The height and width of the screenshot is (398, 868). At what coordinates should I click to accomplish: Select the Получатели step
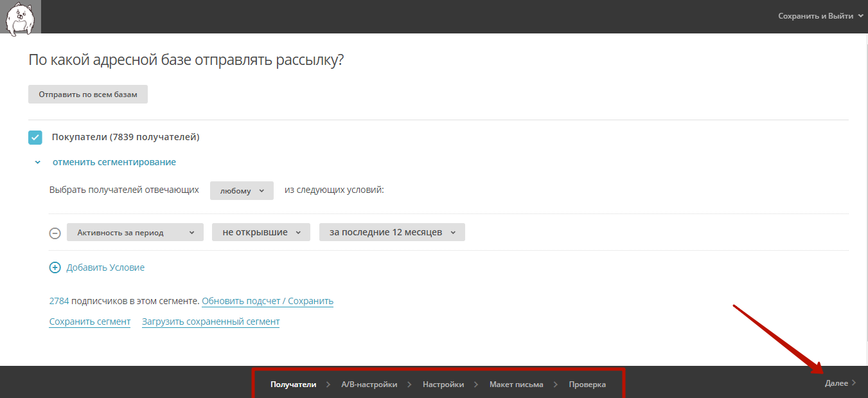point(293,384)
